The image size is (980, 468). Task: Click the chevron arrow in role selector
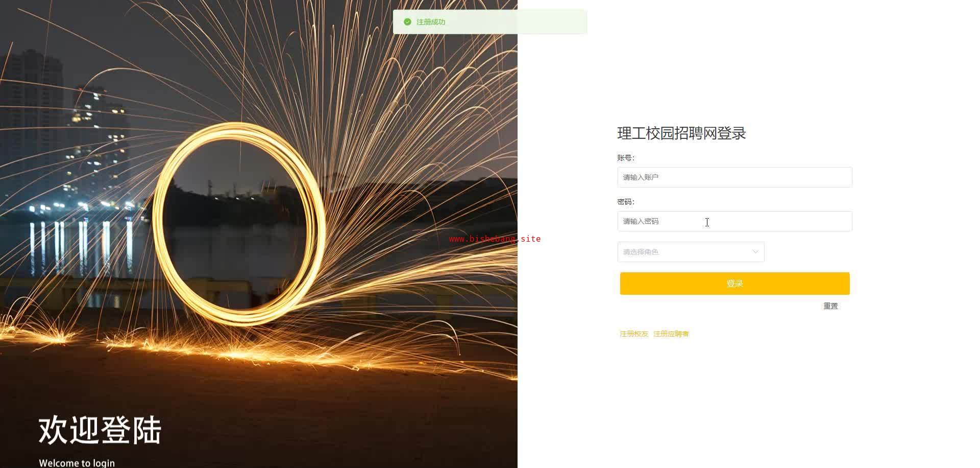(755, 252)
